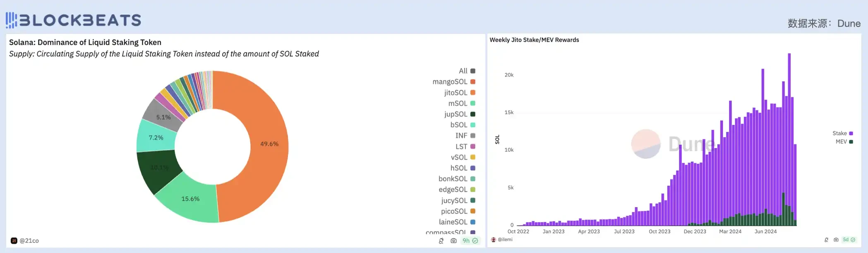Image resolution: width=868 pixels, height=253 pixels.
Task: Click the @ilemi author avatar
Action: point(493,240)
